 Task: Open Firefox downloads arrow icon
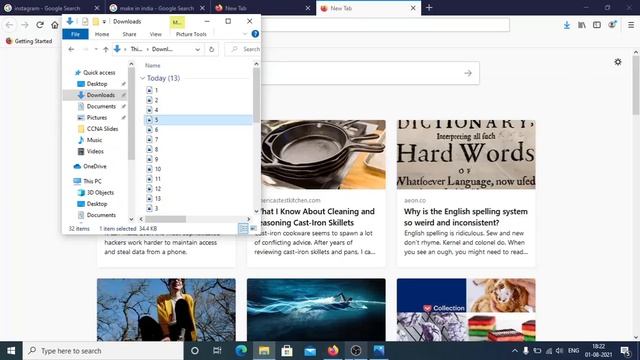(x=567, y=25)
